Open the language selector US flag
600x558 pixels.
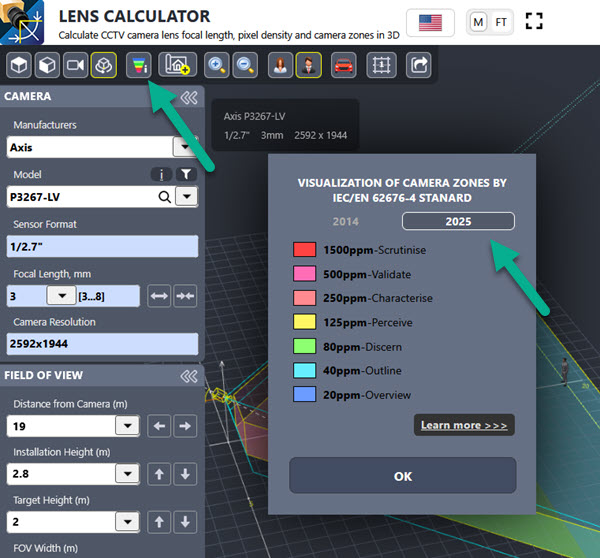pyautogui.click(x=430, y=23)
